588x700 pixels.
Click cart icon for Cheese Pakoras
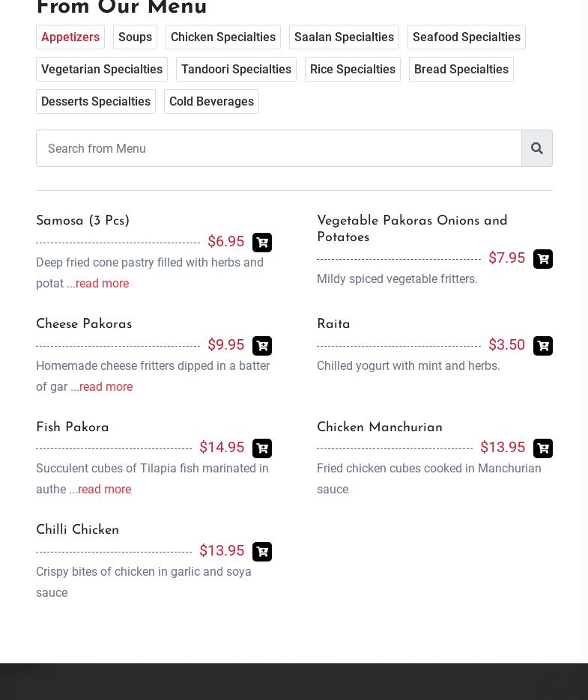(262, 346)
